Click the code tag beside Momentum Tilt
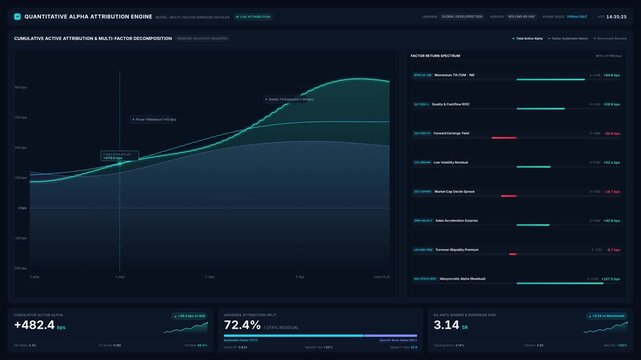 pos(423,75)
